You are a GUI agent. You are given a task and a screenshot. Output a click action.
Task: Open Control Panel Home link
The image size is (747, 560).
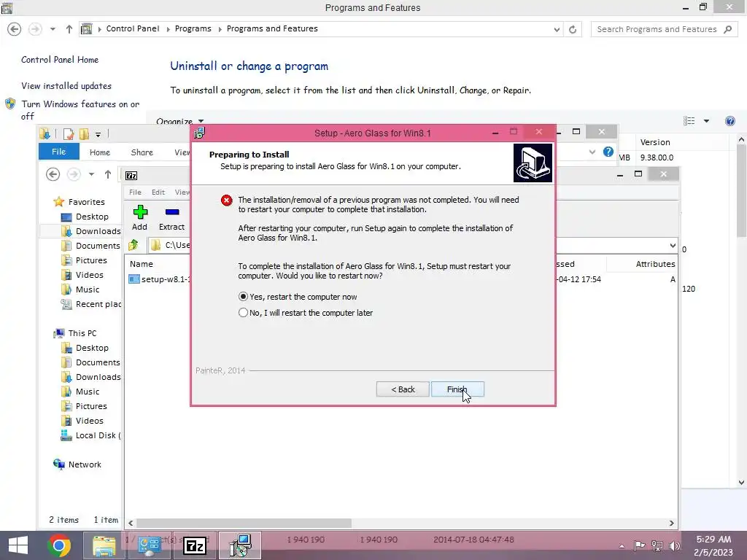pyautogui.click(x=60, y=60)
